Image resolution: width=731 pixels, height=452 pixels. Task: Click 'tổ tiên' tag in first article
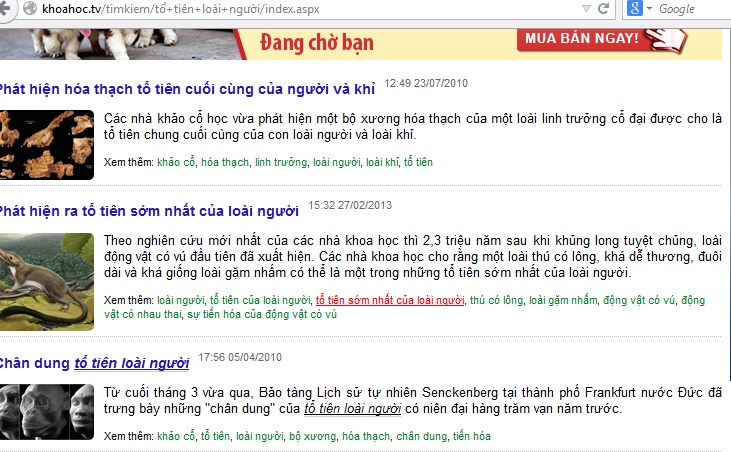(x=418, y=162)
